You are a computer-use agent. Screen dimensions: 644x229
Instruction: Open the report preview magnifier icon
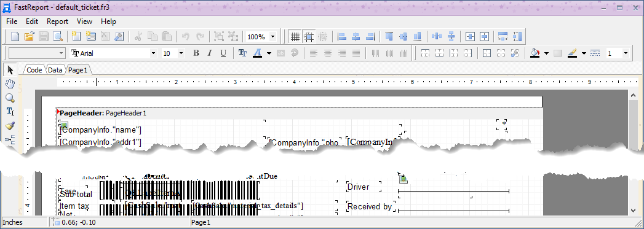[57, 36]
